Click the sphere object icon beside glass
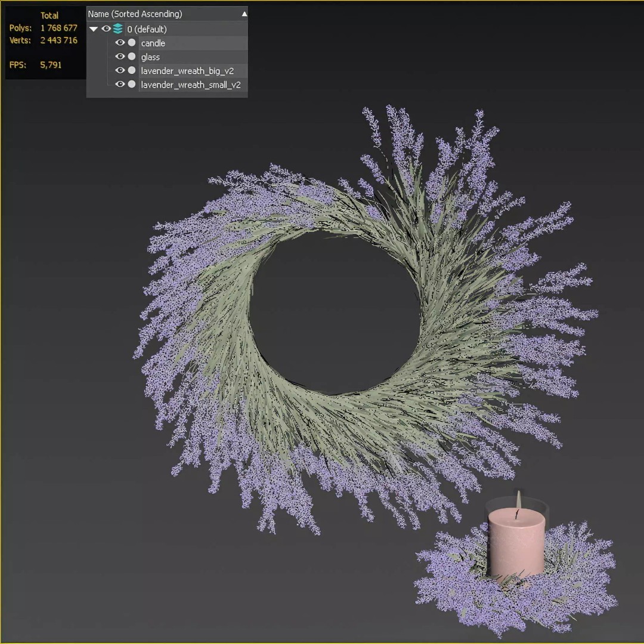Screen dimensions: 644x644 coord(132,57)
